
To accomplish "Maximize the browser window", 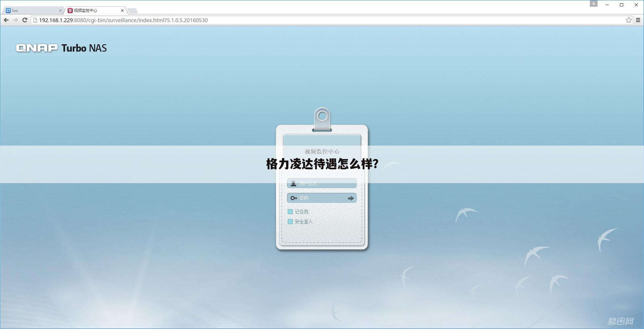I will (622, 5).
